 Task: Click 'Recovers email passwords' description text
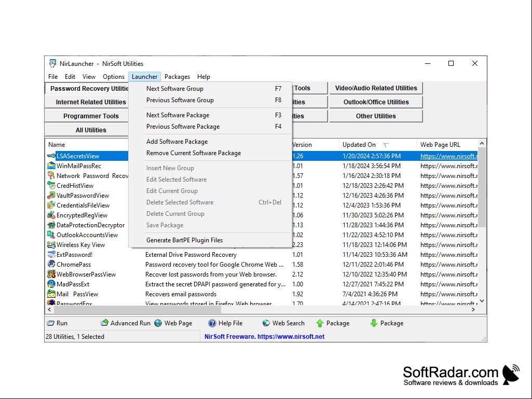pyautogui.click(x=181, y=294)
